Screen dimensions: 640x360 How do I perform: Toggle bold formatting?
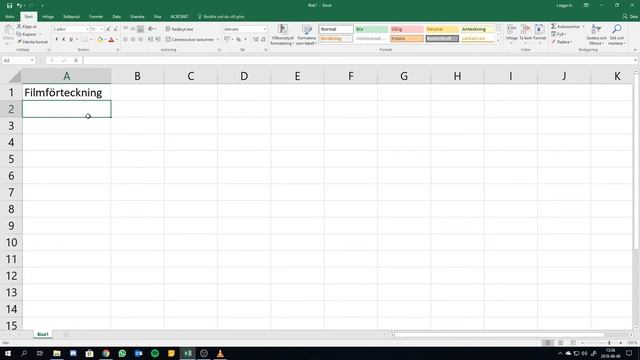click(56, 40)
